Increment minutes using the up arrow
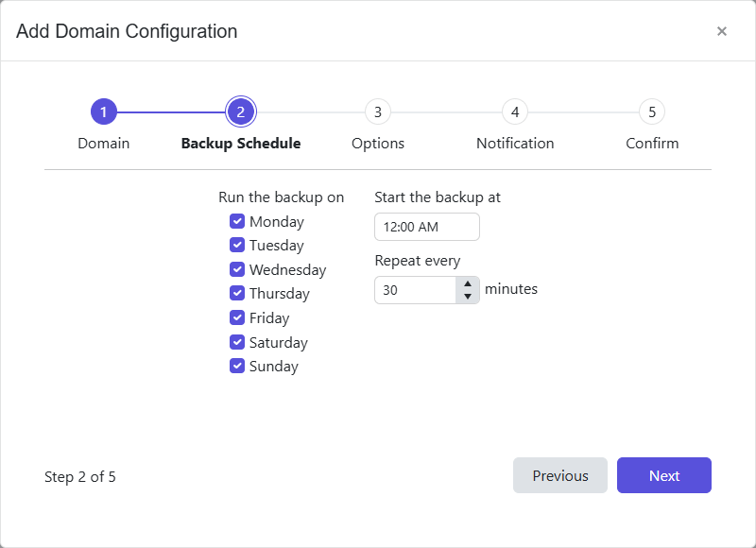756x548 pixels. [x=468, y=284]
